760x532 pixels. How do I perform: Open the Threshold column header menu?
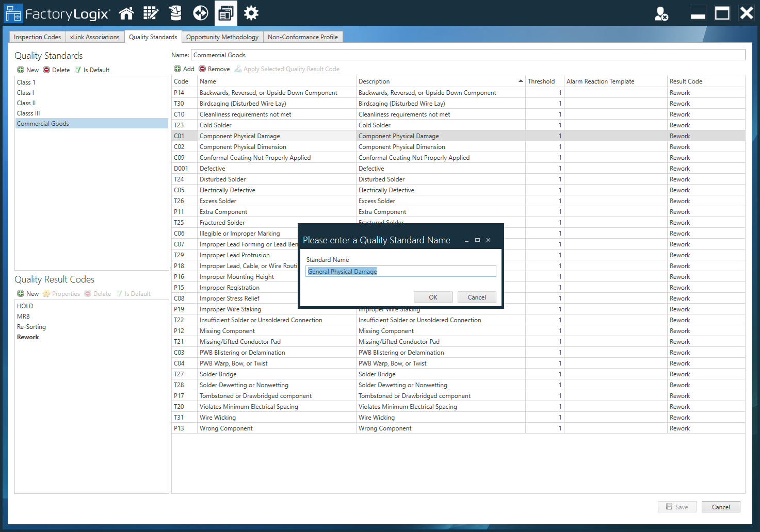[x=541, y=81]
